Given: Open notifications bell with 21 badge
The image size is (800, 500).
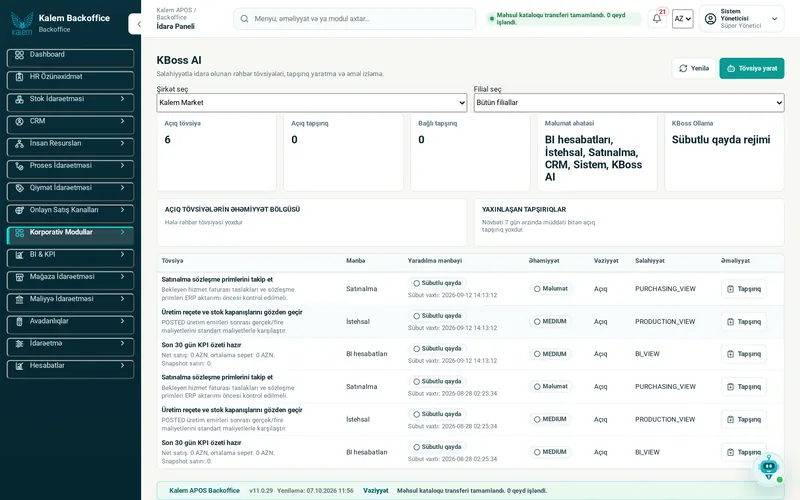Looking at the screenshot, I should [657, 18].
